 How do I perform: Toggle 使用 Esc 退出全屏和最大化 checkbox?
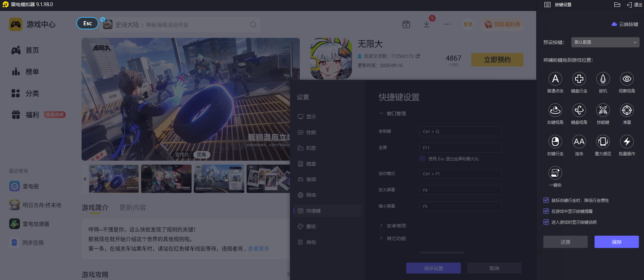tap(422, 159)
